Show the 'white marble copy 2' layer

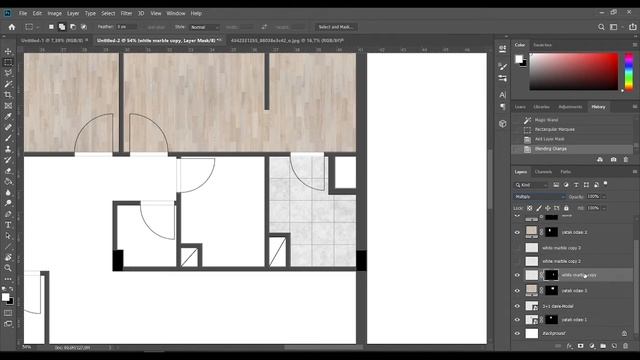517,261
